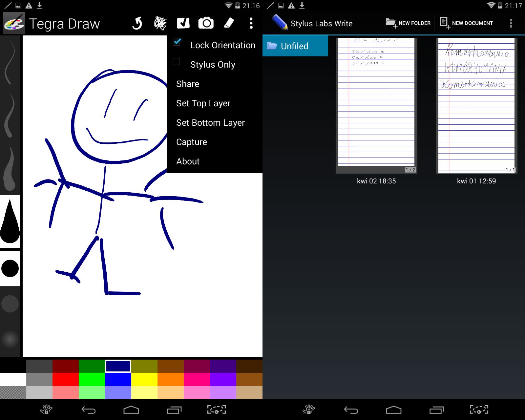Pick the black color swatch
This screenshot has height=420, width=525.
[13, 366]
